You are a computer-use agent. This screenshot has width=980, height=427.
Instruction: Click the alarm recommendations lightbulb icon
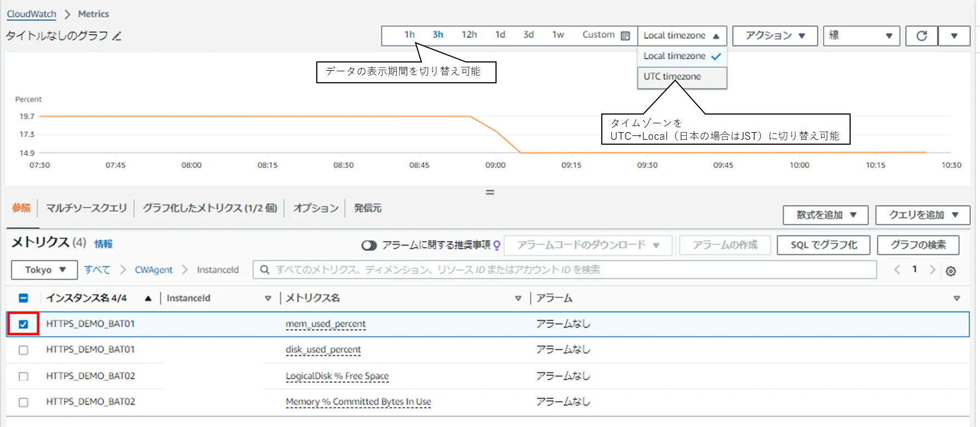[497, 245]
